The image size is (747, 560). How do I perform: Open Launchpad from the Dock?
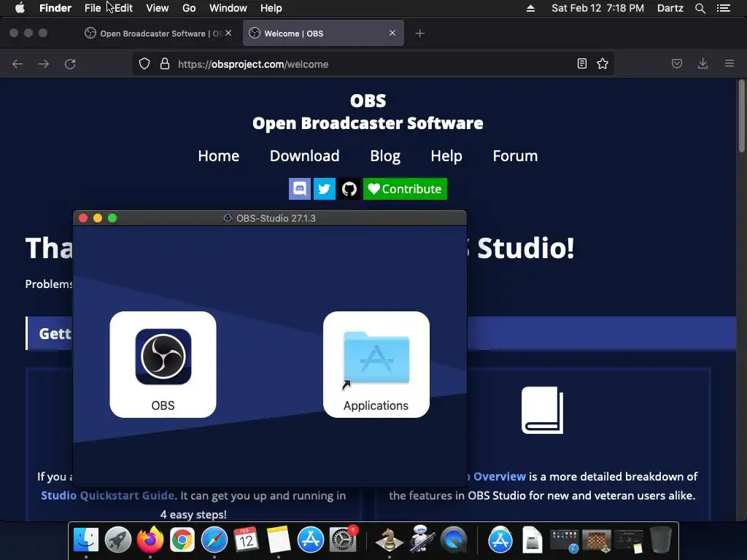[118, 540]
